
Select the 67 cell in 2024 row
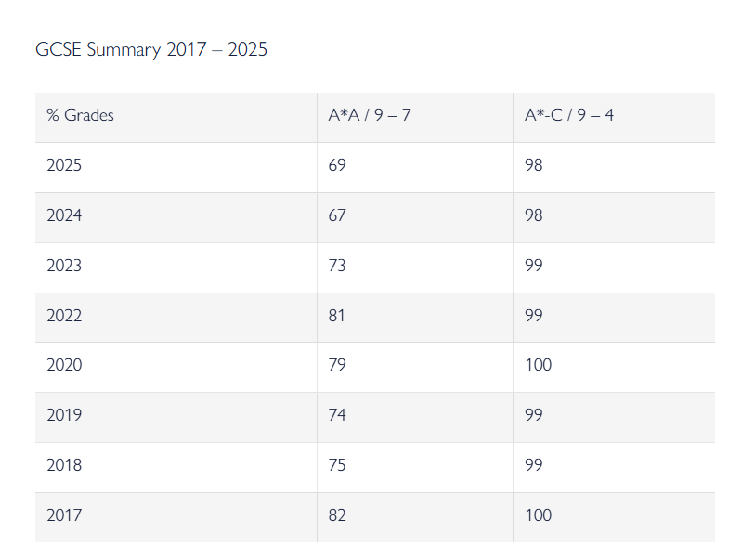pyautogui.click(x=337, y=215)
